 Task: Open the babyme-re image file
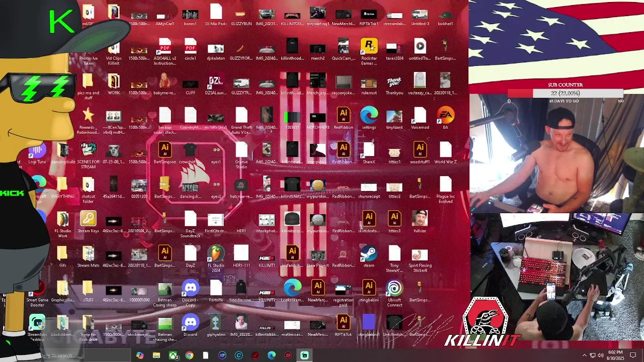coord(165,81)
